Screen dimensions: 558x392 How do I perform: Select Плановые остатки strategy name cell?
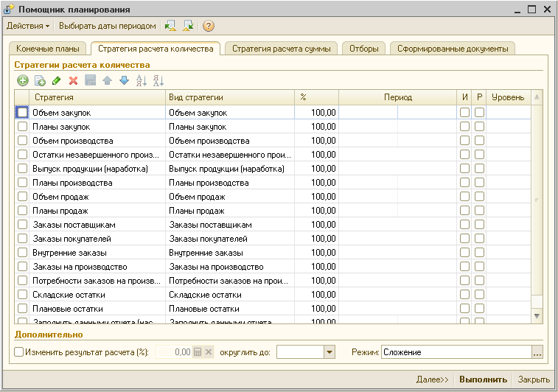point(97,309)
